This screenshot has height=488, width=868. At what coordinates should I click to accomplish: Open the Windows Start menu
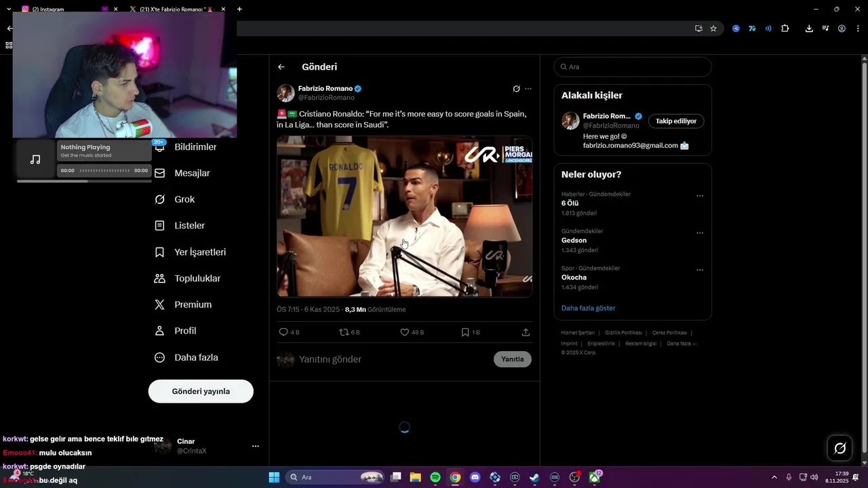pos(274,477)
